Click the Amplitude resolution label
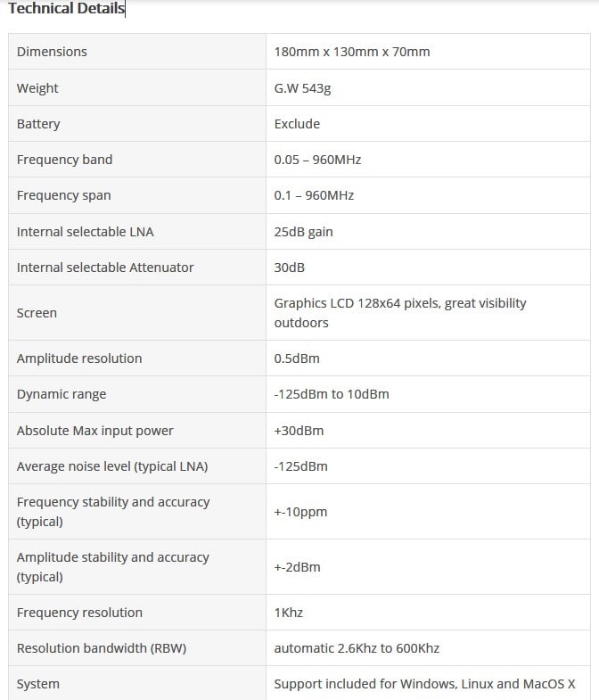Screen dimensions: 599x700 79,358
